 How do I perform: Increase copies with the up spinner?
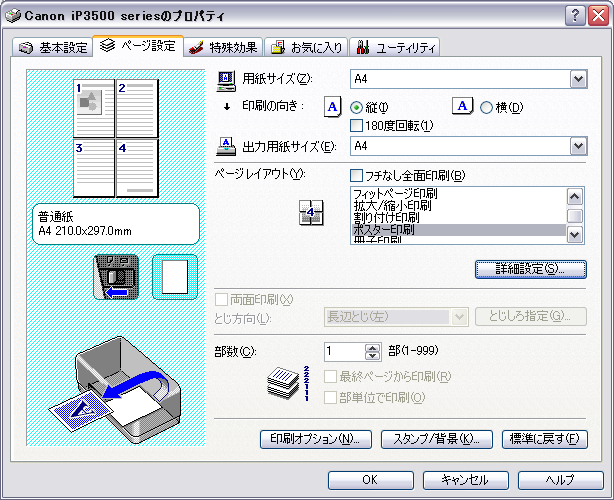click(372, 347)
